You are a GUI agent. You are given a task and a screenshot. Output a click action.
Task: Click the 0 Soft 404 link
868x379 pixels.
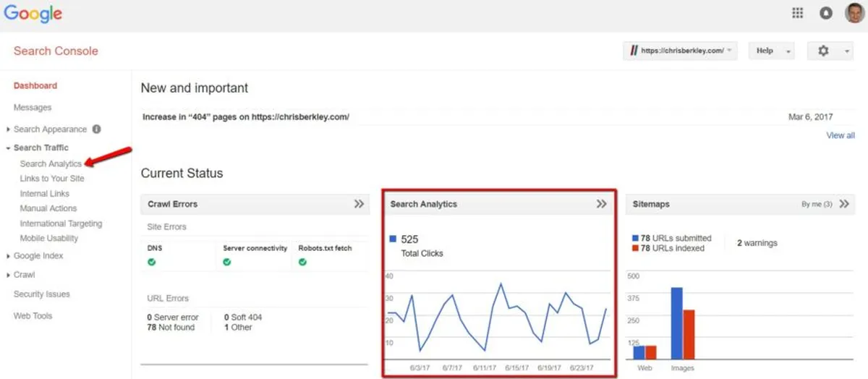243,318
